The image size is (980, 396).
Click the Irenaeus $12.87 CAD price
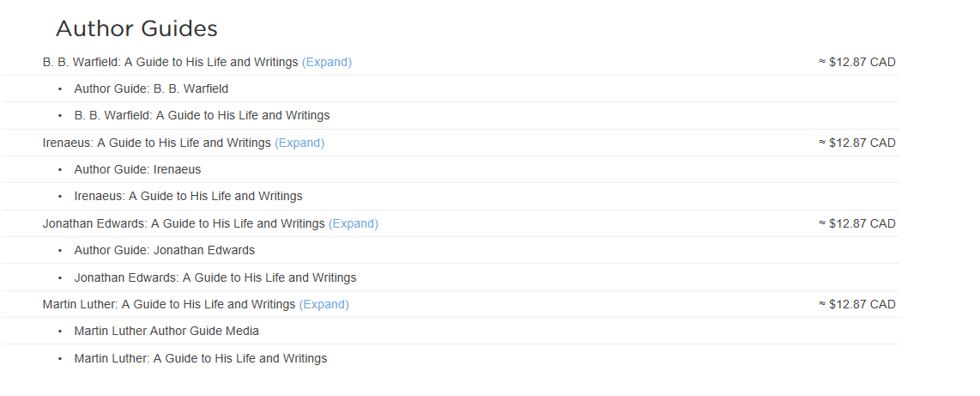(x=857, y=143)
